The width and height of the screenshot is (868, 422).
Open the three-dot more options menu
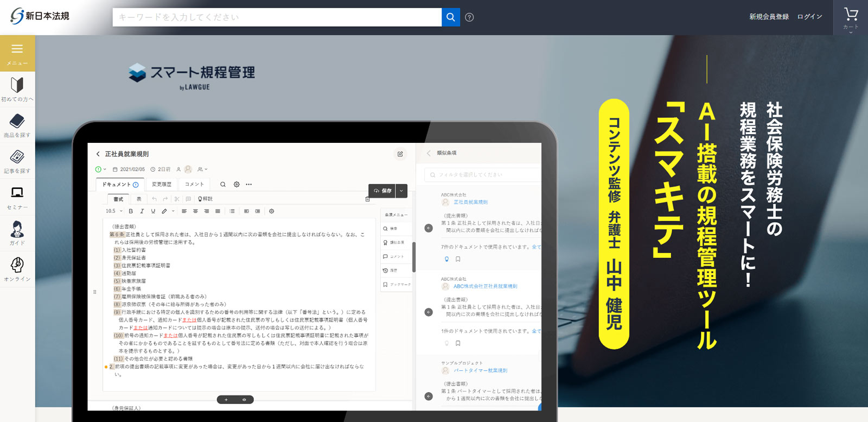[249, 185]
